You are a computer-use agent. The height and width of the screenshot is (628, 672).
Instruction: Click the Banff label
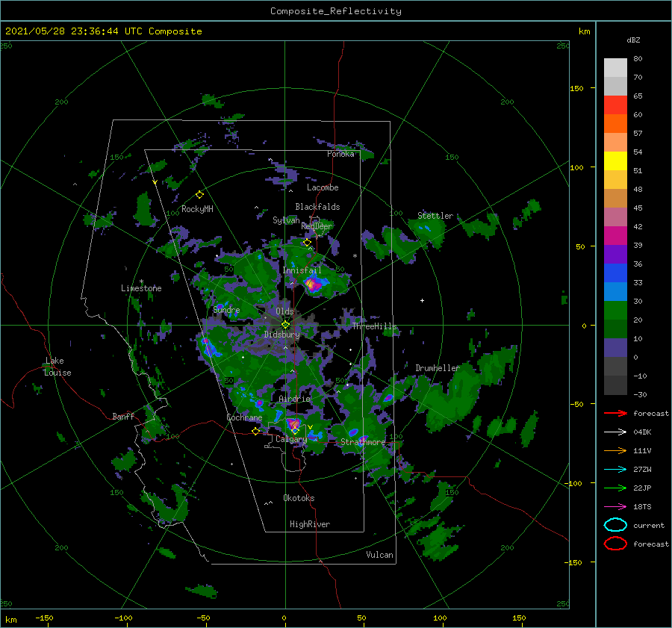[x=123, y=416]
